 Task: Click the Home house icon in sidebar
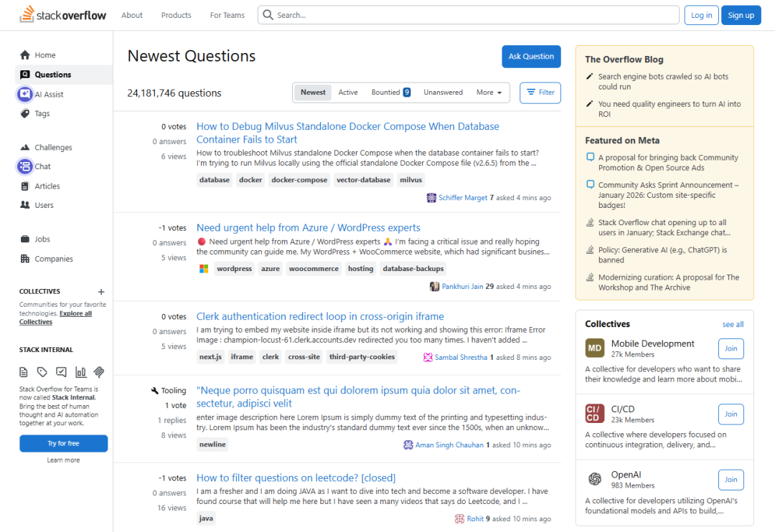pos(25,54)
